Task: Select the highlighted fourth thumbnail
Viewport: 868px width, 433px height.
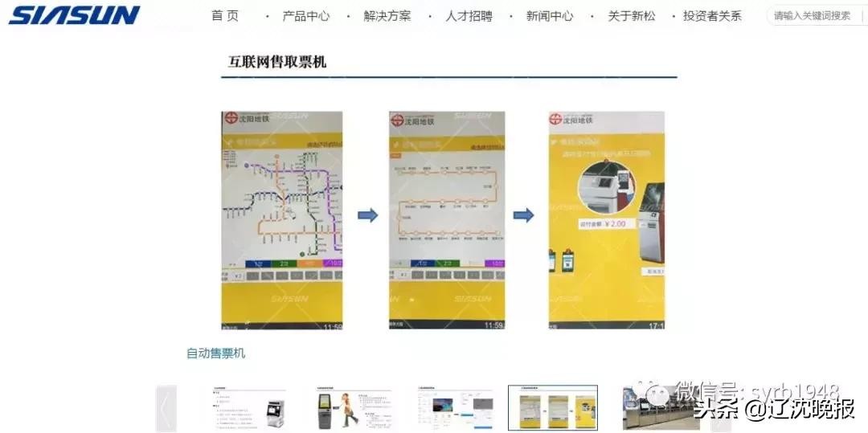Action: [552, 408]
